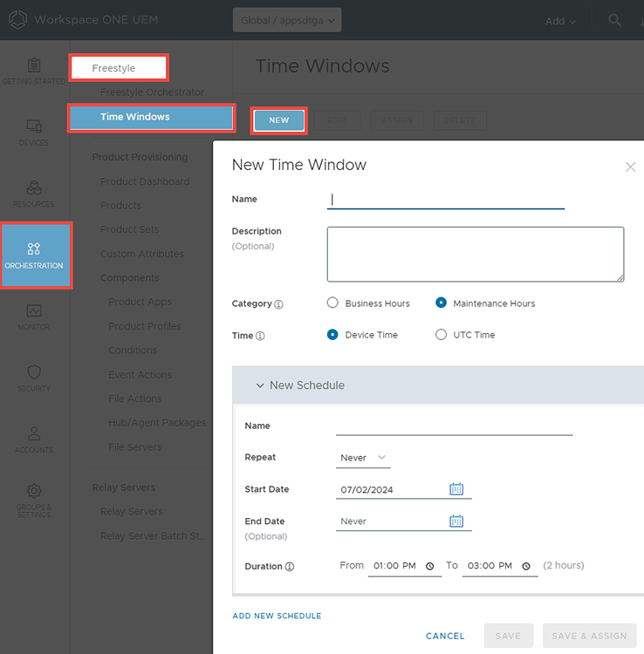This screenshot has width=644, height=654.
Task: Click the To time clock icon
Action: coord(526,567)
